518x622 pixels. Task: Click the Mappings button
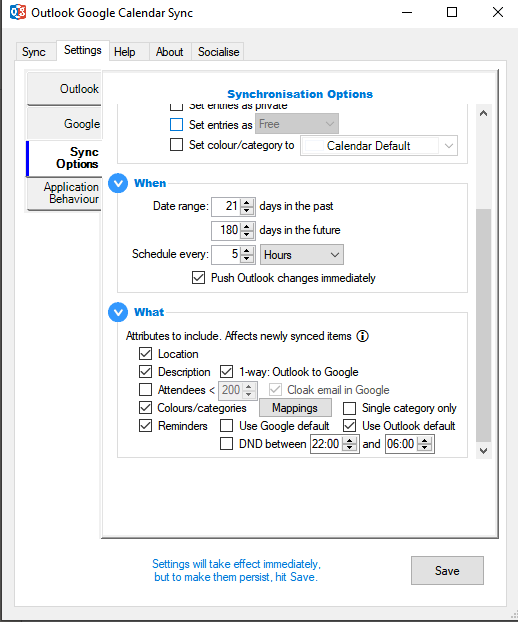point(295,408)
